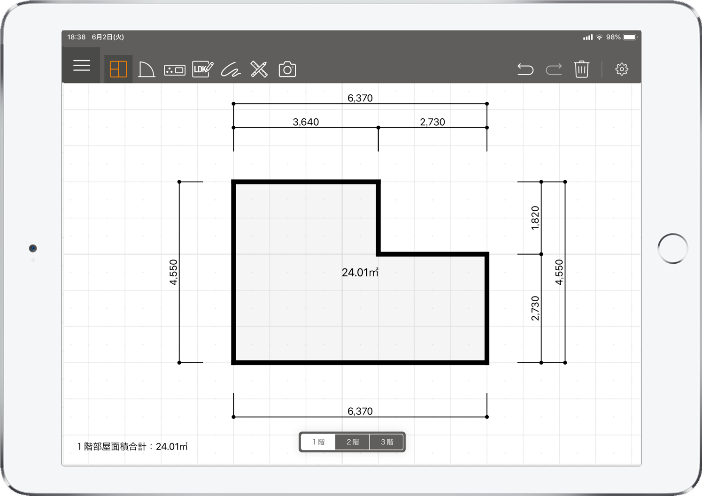Redo the last undone action
This screenshot has height=496, width=702.
[553, 69]
